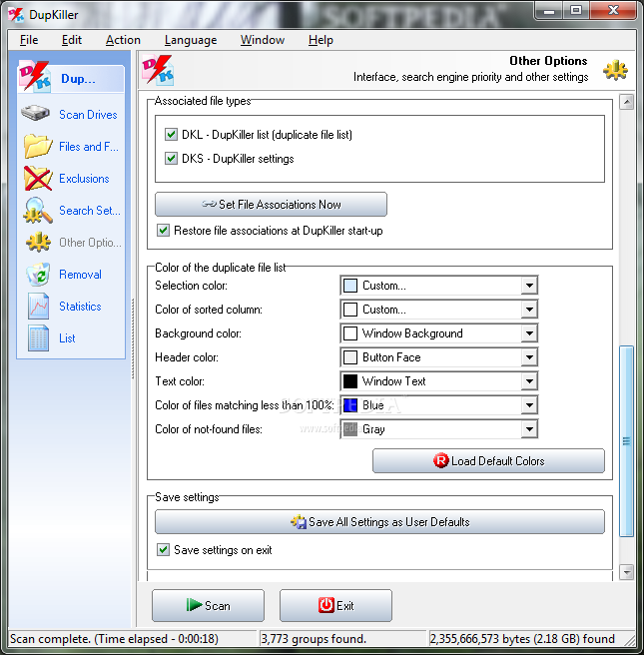Expand the Text color dropdown
The width and height of the screenshot is (644, 655).
(x=529, y=381)
